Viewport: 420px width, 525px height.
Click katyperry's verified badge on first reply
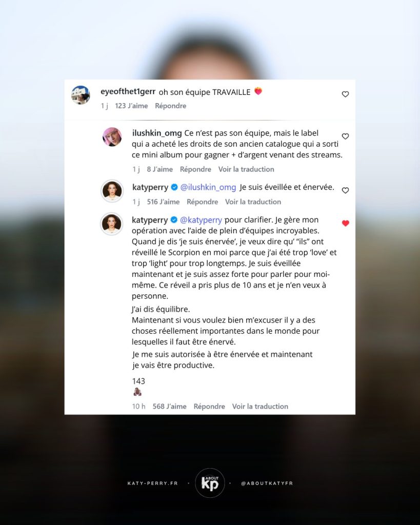pos(174,187)
